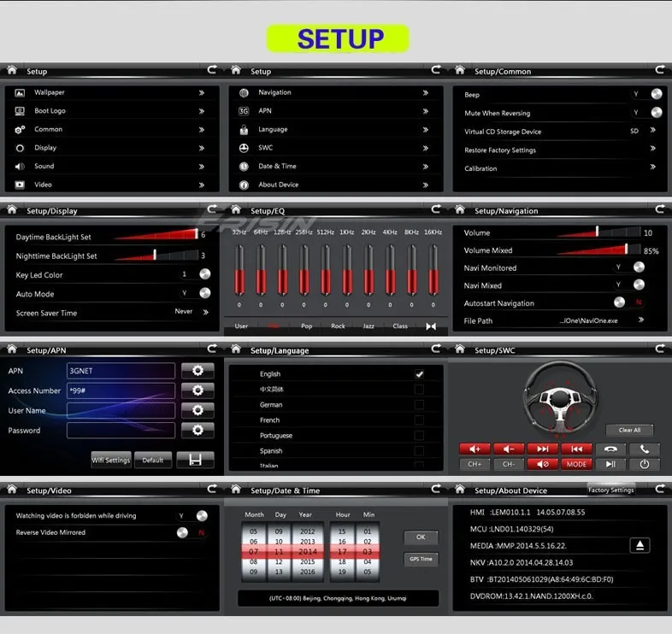The width and height of the screenshot is (672, 634).
Task: Check the German language checkbox
Action: pos(419,404)
